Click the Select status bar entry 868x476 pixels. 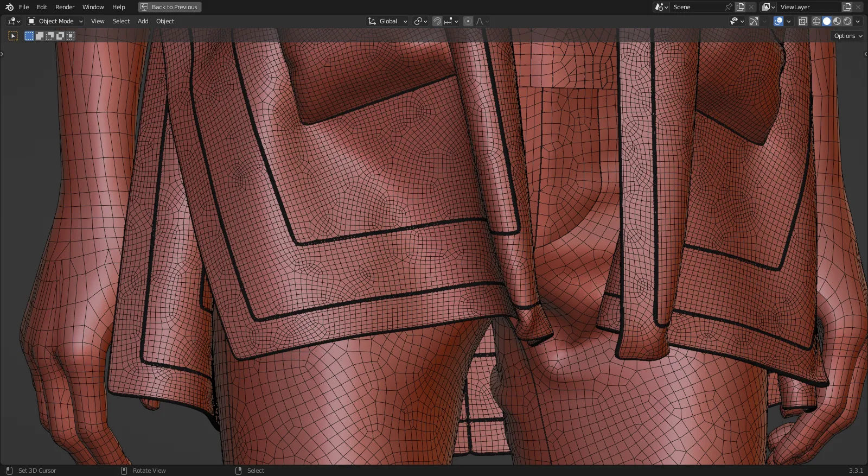250,471
